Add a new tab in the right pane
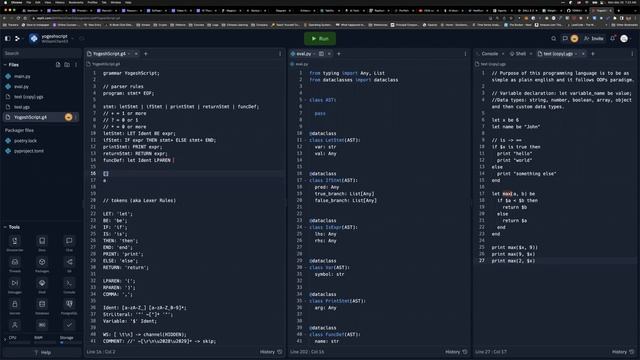Image resolution: width=640 pixels, height=360 pixels. click(593, 53)
